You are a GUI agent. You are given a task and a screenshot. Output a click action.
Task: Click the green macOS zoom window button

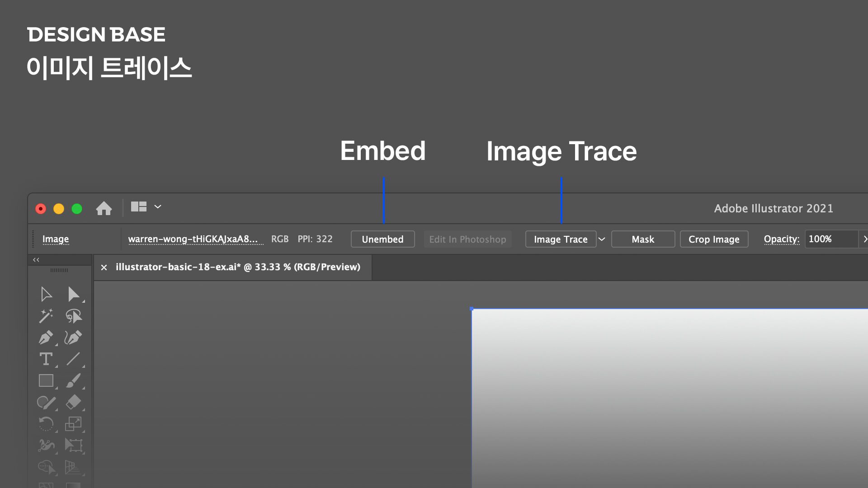click(77, 209)
